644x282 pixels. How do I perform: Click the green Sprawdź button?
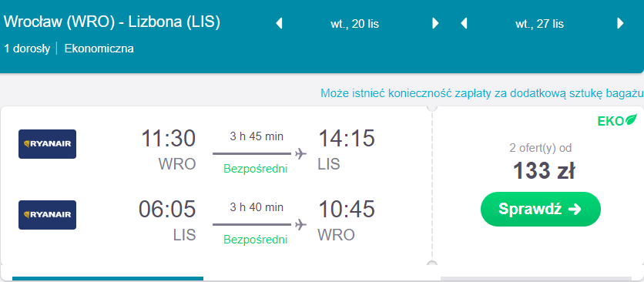pyautogui.click(x=541, y=210)
